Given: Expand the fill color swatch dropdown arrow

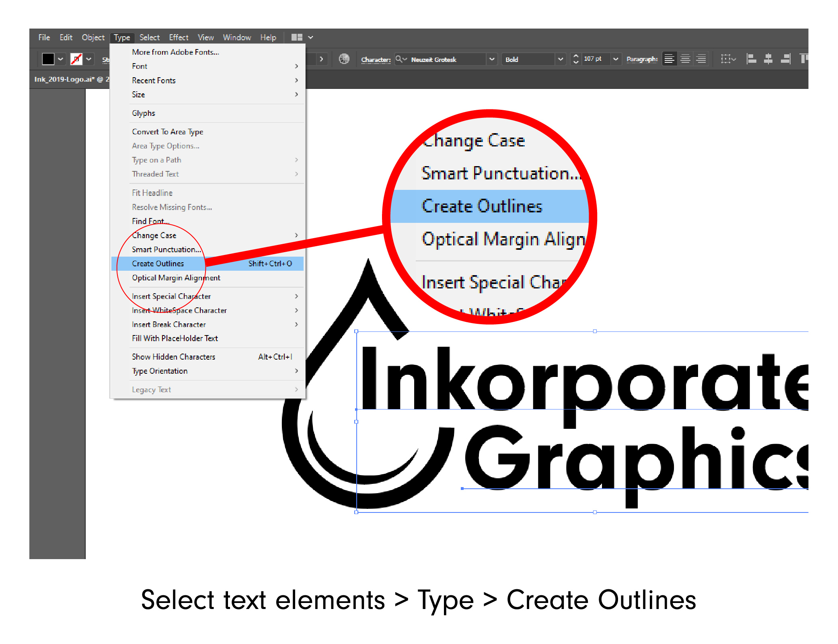Looking at the screenshot, I should coord(61,59).
